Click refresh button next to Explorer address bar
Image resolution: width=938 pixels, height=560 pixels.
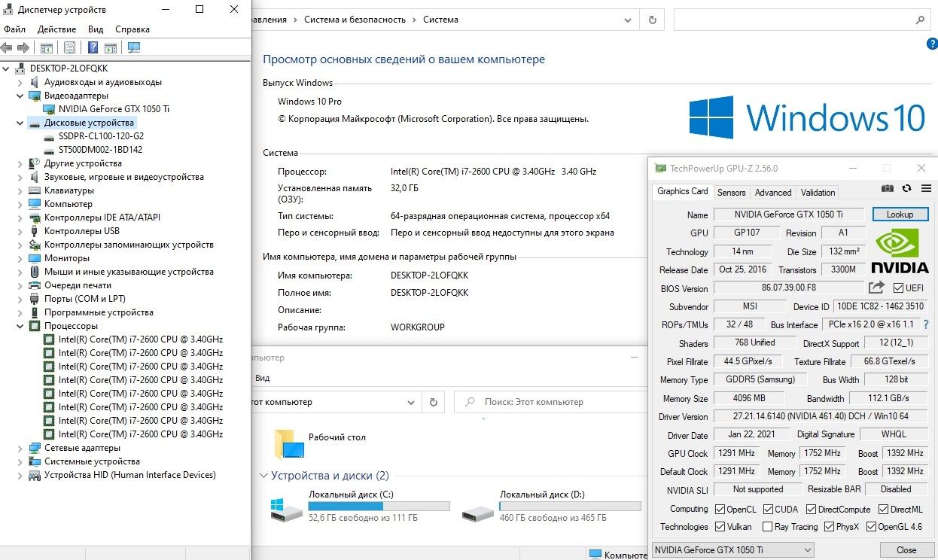point(434,402)
